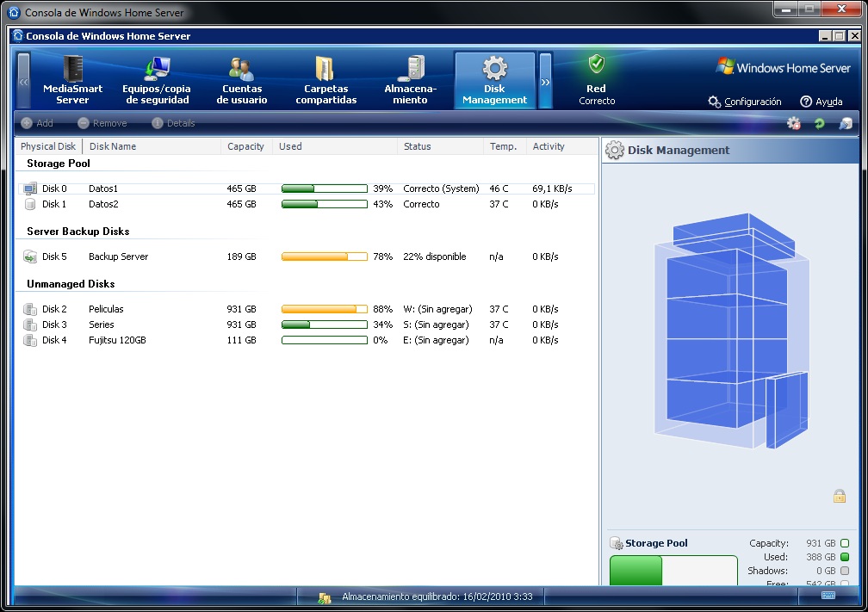
Task: Click the Red network status shield icon
Action: pos(596,65)
